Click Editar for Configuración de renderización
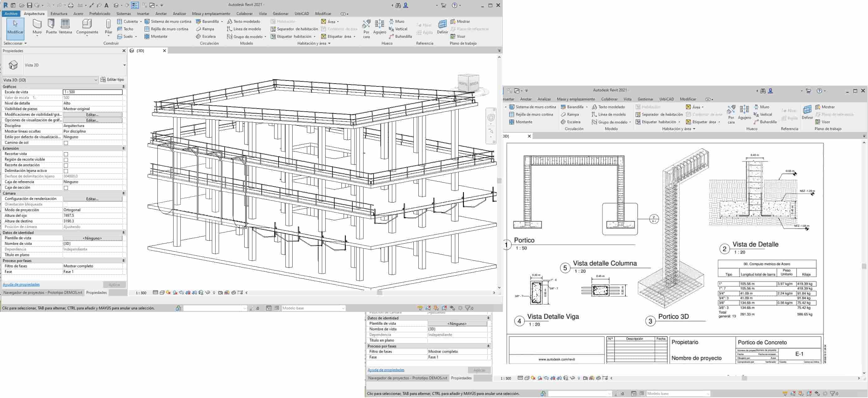The image size is (868, 398). click(x=92, y=199)
